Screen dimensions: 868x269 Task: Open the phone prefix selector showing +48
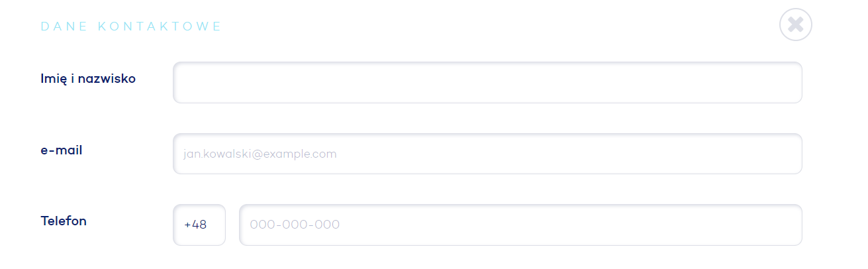[x=199, y=225]
